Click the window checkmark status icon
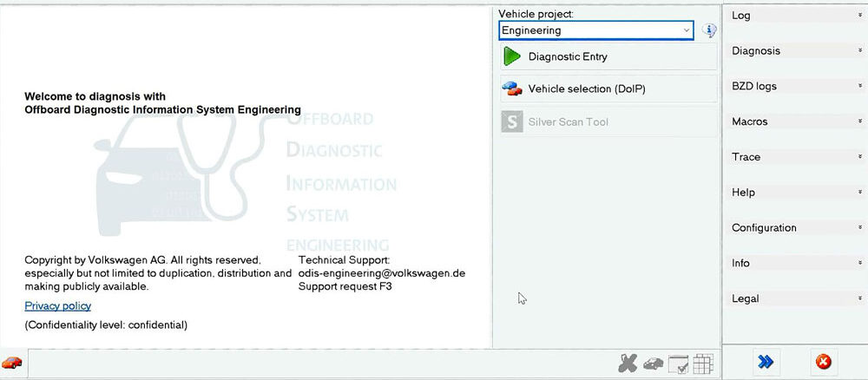The width and height of the screenshot is (868, 380). click(x=678, y=364)
